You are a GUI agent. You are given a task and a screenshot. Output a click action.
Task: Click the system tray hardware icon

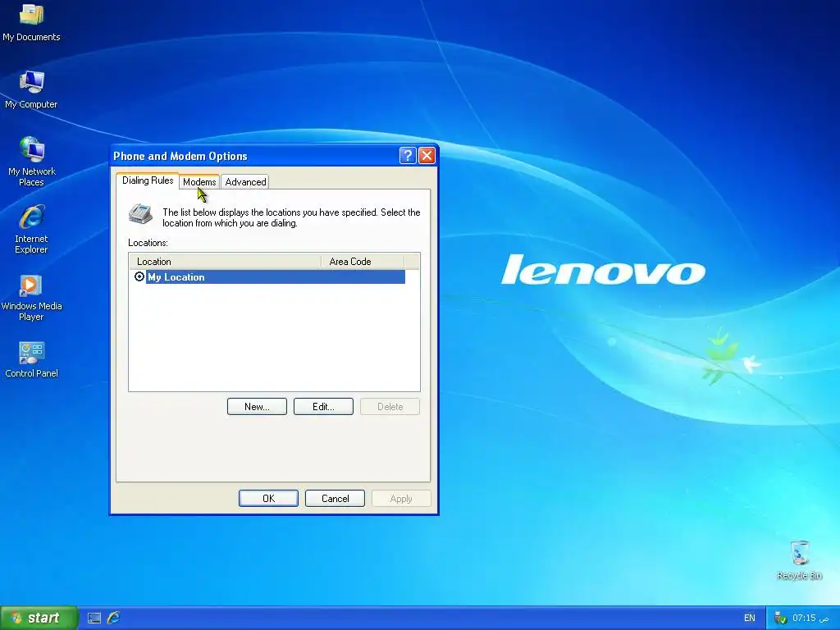tap(781, 619)
